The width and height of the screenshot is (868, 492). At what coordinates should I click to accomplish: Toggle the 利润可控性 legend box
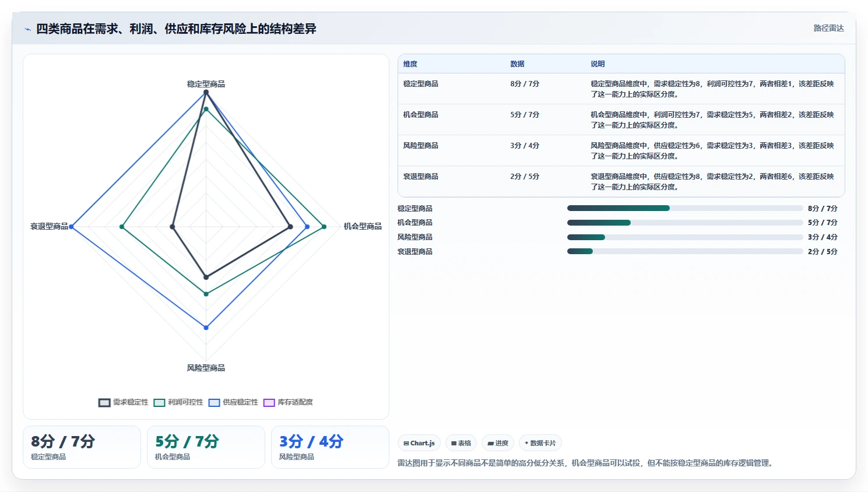click(x=159, y=403)
